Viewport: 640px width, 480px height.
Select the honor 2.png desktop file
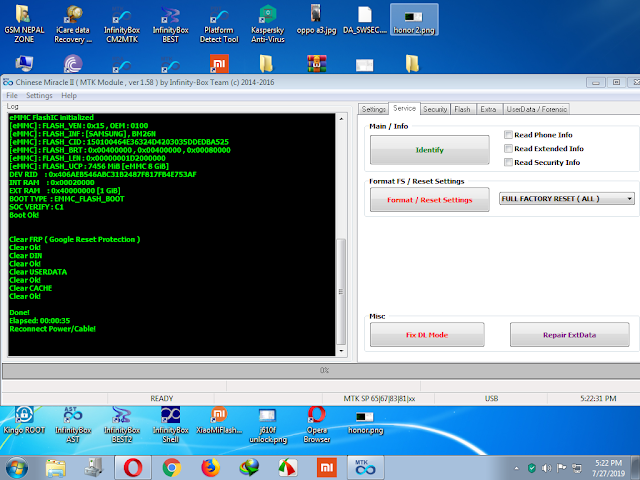pos(414,20)
